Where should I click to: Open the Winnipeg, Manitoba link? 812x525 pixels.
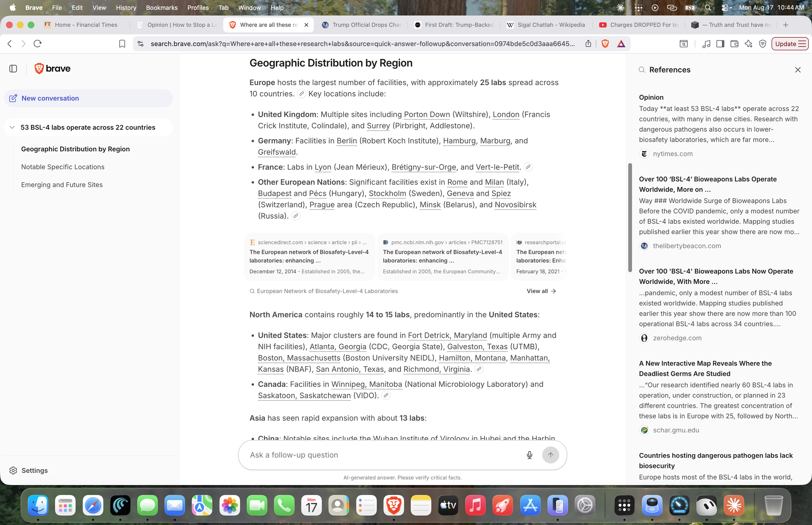tap(367, 384)
